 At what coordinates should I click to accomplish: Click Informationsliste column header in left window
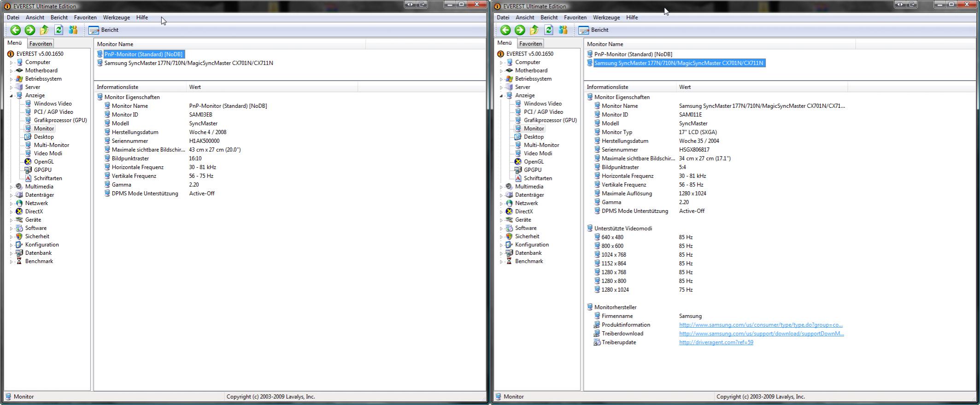click(x=141, y=87)
